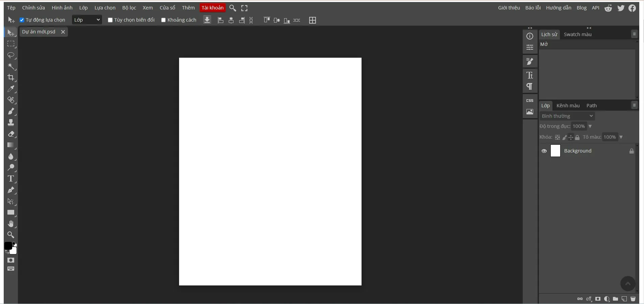Viewport: 644px width, 304px height.
Task: Open the Lớp auto-select dropdown
Action: 87,20
